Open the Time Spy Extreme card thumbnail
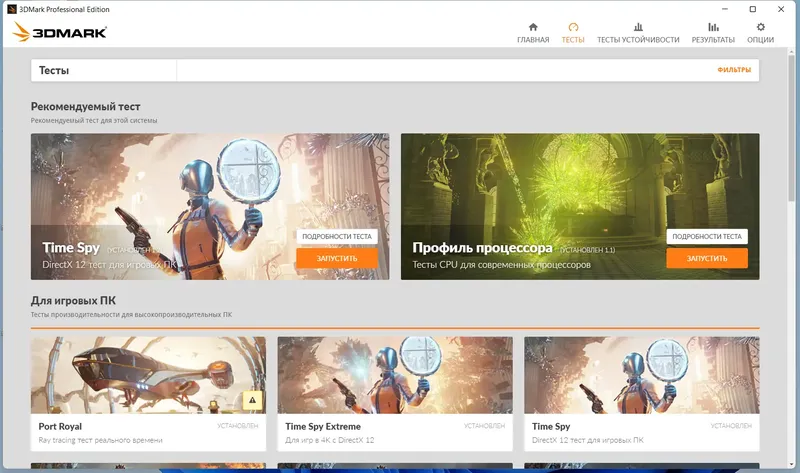Viewport: 800px width, 473px height. (395, 375)
